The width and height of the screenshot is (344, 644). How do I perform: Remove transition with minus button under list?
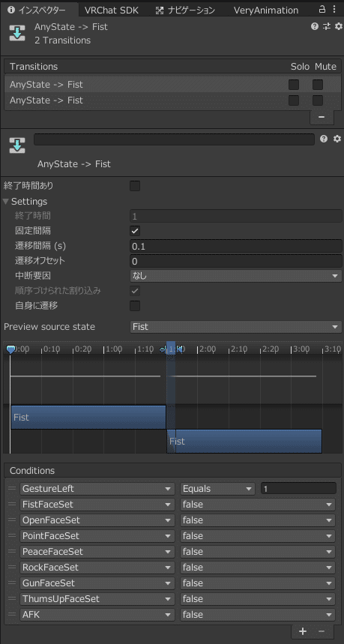[x=322, y=117]
